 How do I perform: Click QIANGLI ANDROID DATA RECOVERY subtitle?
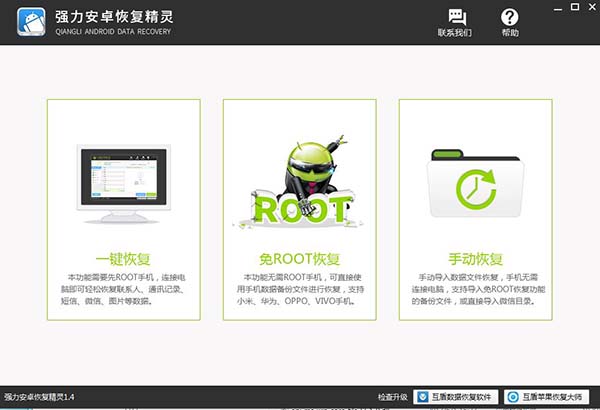(x=113, y=32)
